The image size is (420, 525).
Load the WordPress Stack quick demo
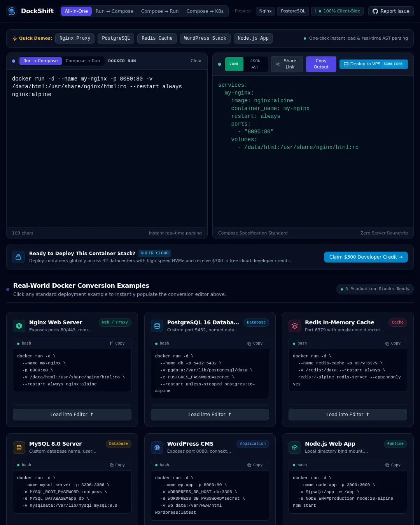[x=205, y=38]
